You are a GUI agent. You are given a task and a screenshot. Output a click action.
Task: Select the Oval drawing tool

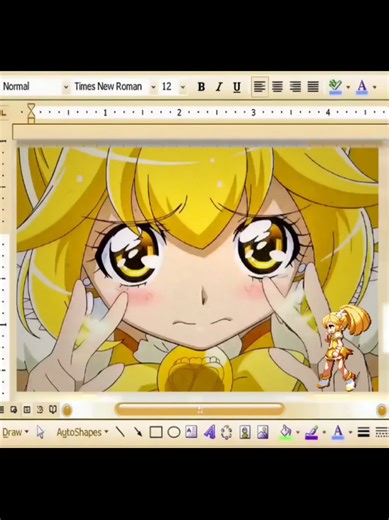pos(173,432)
